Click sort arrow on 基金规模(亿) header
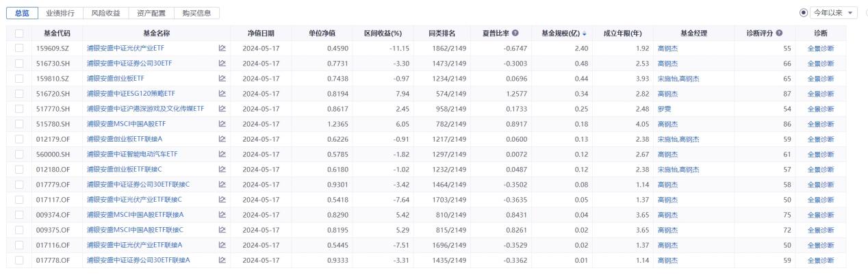Viewport: 868px width, 275px height. [x=584, y=33]
